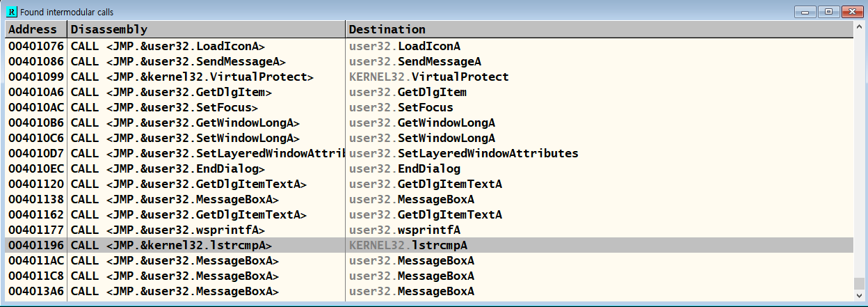Viewport: 868px width, 307px height.
Task: Select destination user32.SetFocus
Action: tap(401, 107)
